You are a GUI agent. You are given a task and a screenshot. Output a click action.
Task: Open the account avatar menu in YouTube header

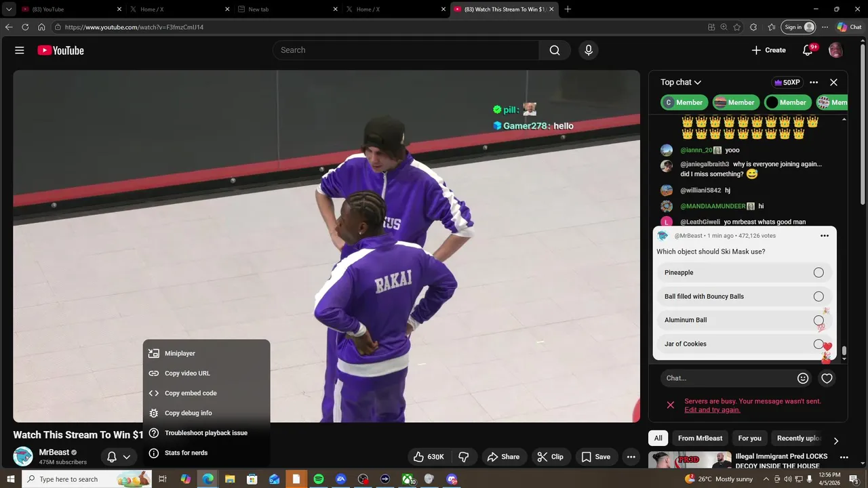(x=836, y=50)
